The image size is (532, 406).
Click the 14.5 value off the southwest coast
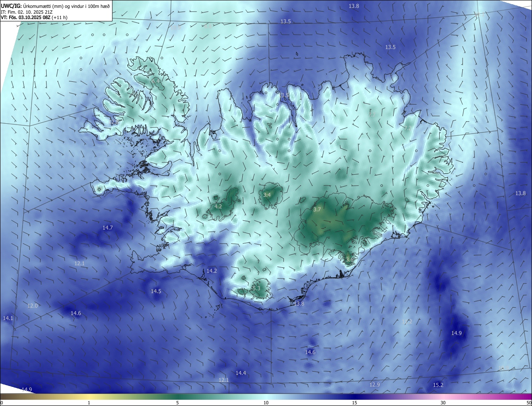[156, 291]
